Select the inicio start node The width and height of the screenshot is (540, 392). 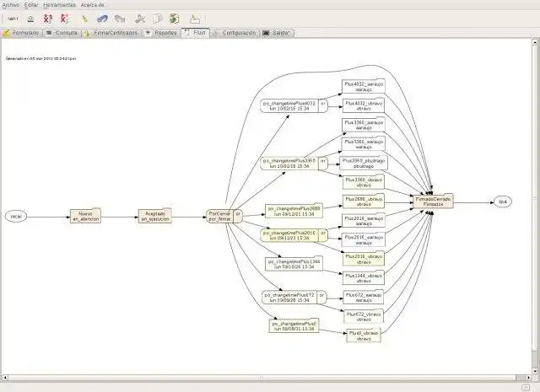coord(16,217)
